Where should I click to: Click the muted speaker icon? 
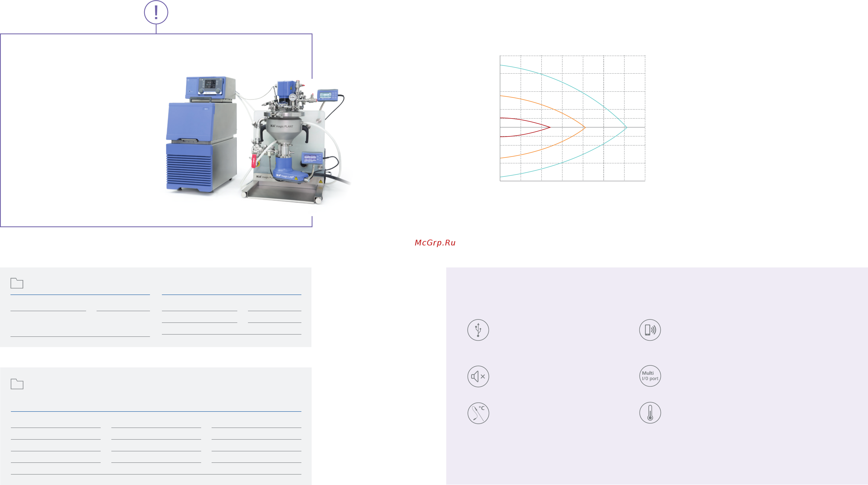[478, 376]
